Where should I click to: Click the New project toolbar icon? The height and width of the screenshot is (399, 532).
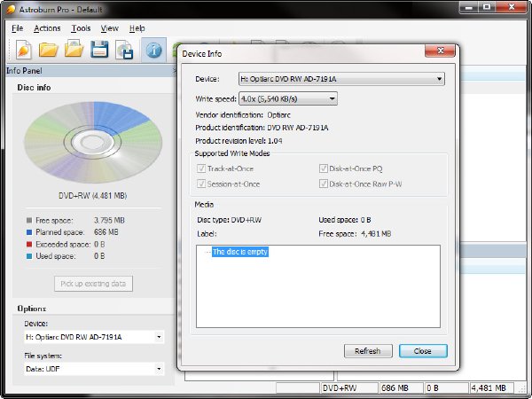click(23, 50)
